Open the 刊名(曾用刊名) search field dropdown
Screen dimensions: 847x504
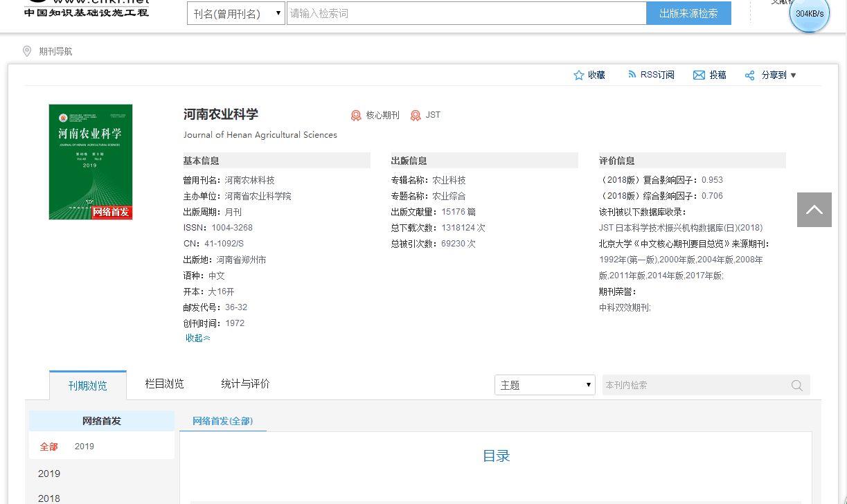pos(236,13)
